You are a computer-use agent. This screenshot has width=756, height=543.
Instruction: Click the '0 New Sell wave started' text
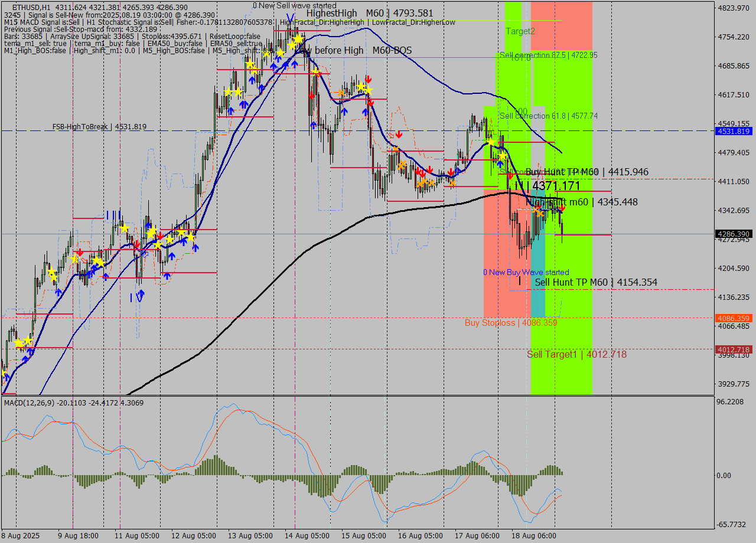click(294, 5)
